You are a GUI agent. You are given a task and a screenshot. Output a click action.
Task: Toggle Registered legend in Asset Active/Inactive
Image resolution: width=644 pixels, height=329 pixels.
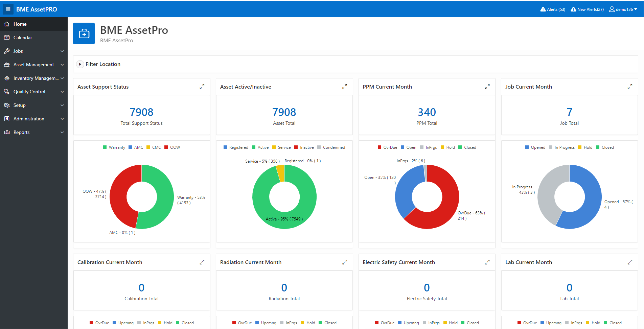tap(236, 147)
